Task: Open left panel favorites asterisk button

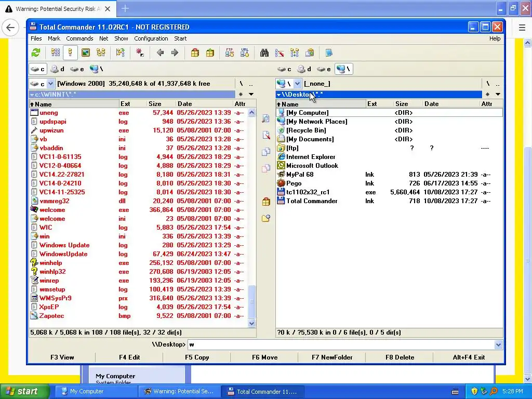Action: (x=241, y=95)
